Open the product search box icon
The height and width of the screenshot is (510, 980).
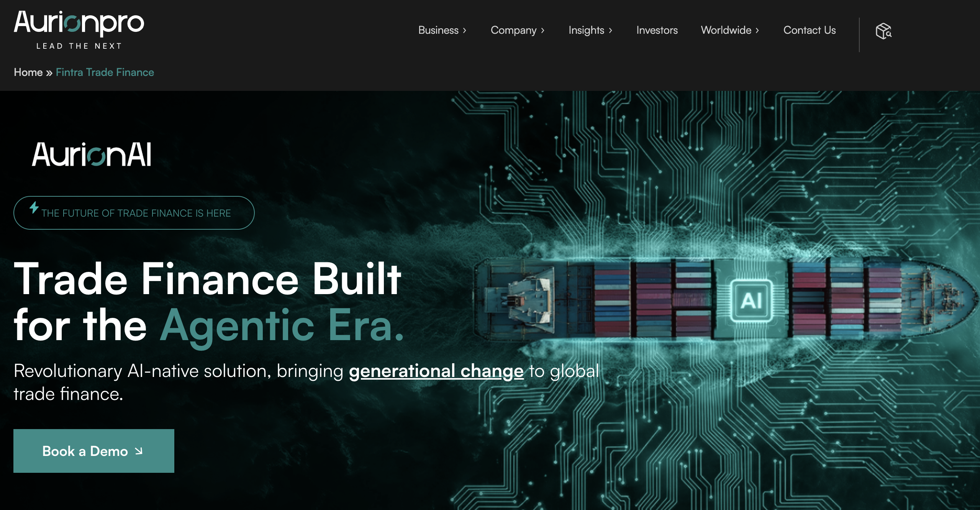[x=883, y=31]
